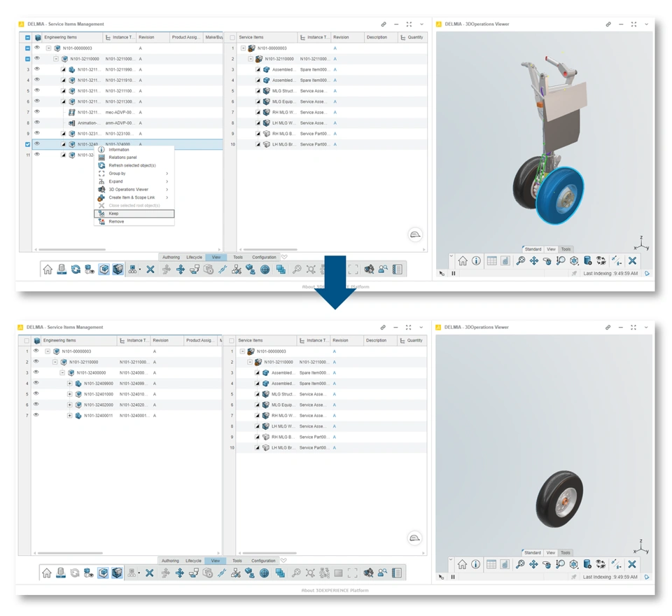Click the horizontal scrollbar under the bottom Service Items pane
Image resolution: width=672 pixels, height=616 pixels.
(x=269, y=553)
